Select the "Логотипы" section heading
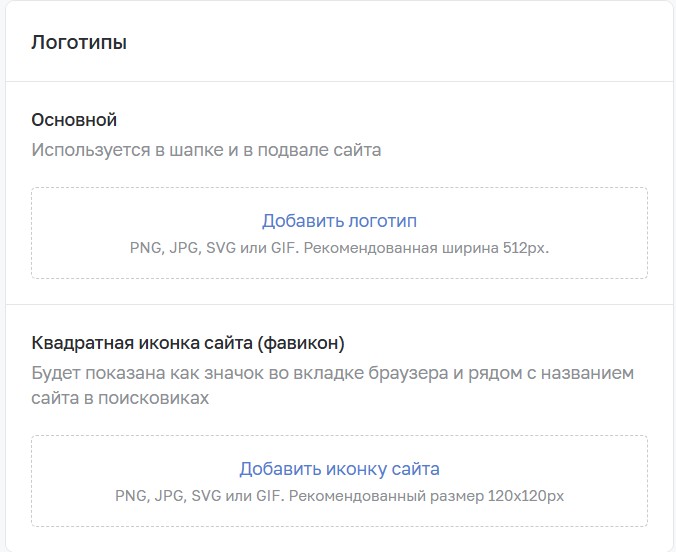 79,42
